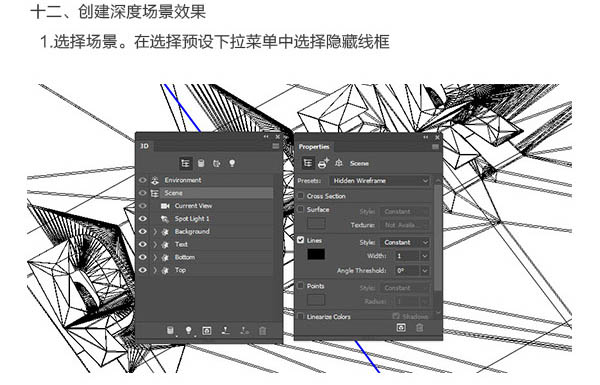Viewport: 600px width, 385px height.
Task: Click cancel print icon in 3D panel footer
Action: click(x=244, y=331)
